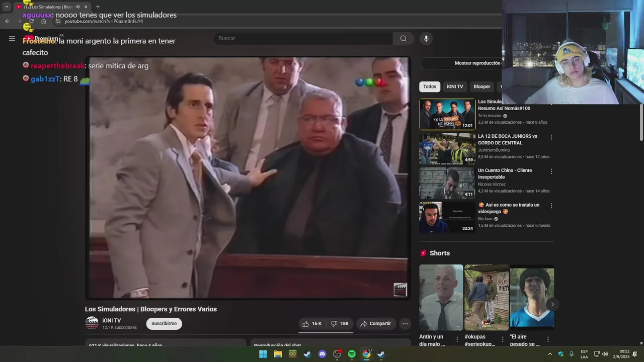Viewport: 644px width, 362px height.
Task: Show hidden system tray icons
Action: (x=549, y=354)
